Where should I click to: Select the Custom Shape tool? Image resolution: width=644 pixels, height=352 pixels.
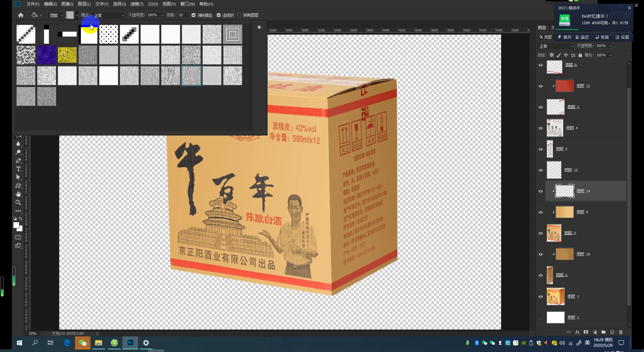pyautogui.click(x=18, y=186)
